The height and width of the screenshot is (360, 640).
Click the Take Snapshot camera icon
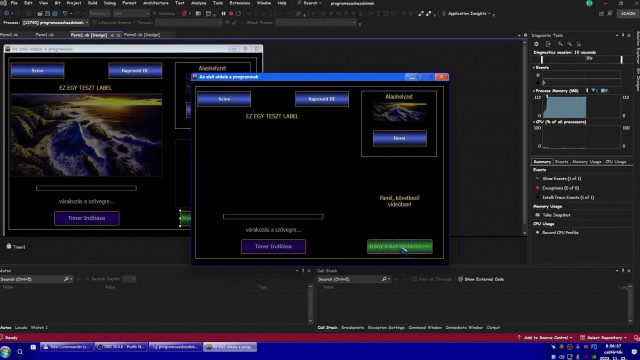(538, 215)
